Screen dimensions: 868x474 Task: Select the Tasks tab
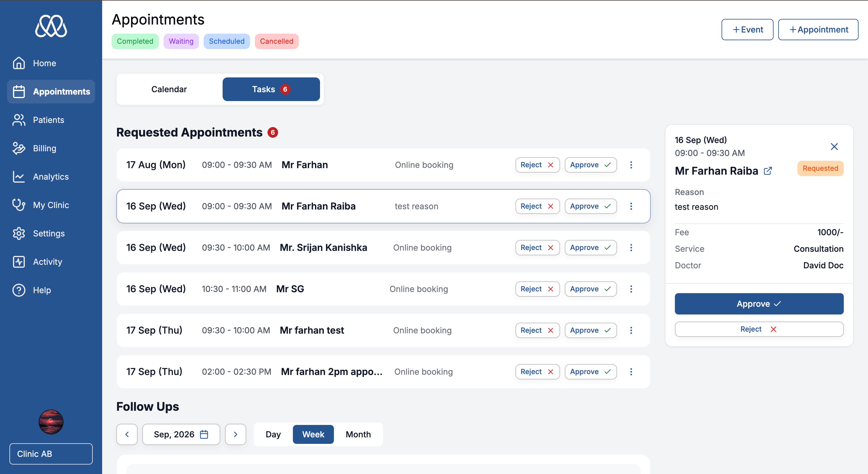(x=271, y=89)
